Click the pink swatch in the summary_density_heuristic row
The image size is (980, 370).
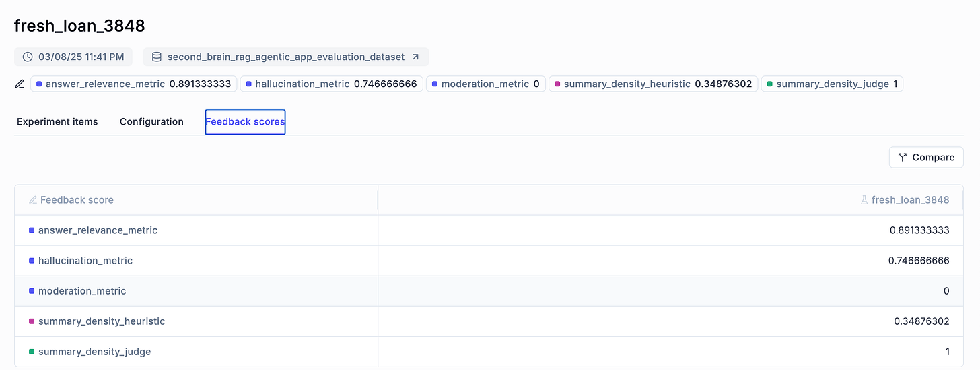[x=32, y=321]
